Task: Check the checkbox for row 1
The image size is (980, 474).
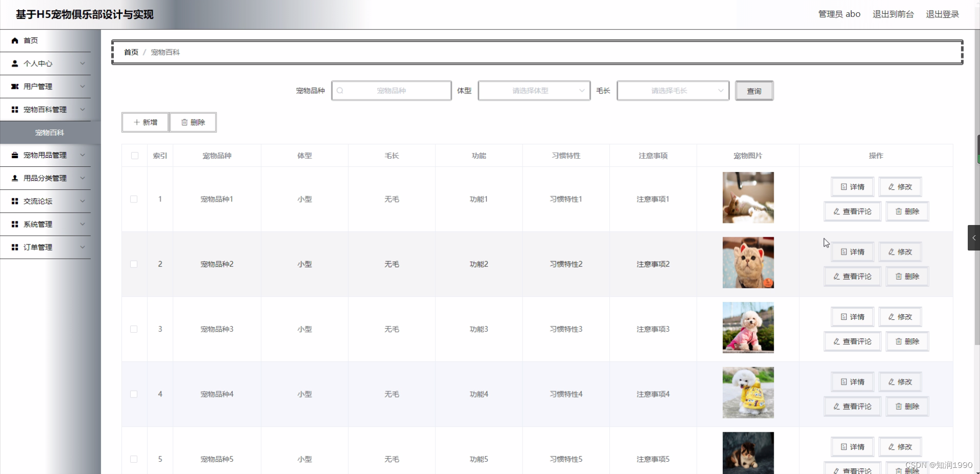Action: [134, 199]
